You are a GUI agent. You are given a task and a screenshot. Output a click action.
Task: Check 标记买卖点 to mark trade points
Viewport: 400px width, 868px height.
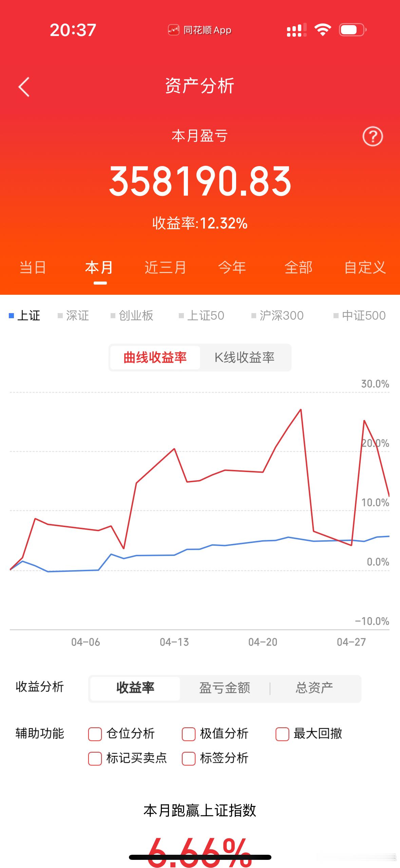pos(95,759)
